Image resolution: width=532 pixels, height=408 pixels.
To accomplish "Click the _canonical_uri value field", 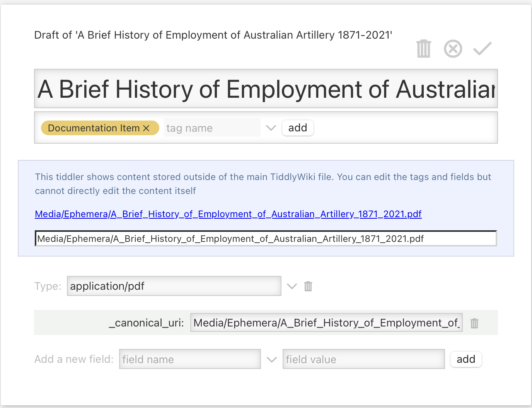I will tap(326, 323).
